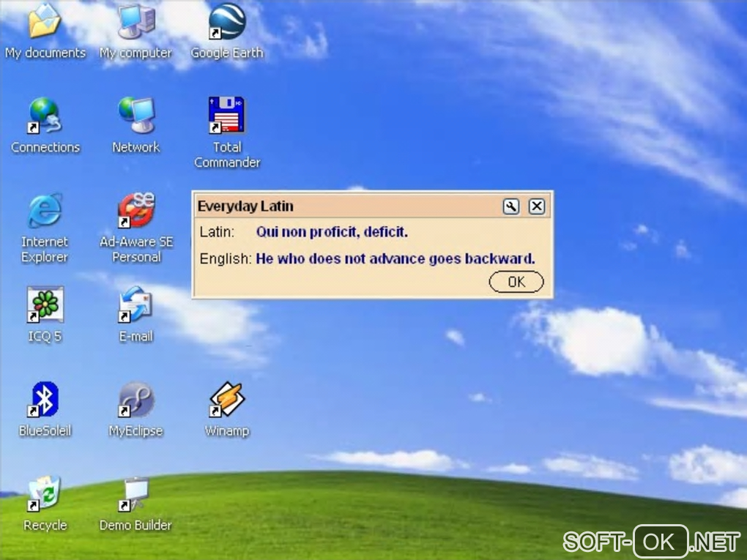Select the Ad-Aware SE Personal icon

[x=136, y=210]
